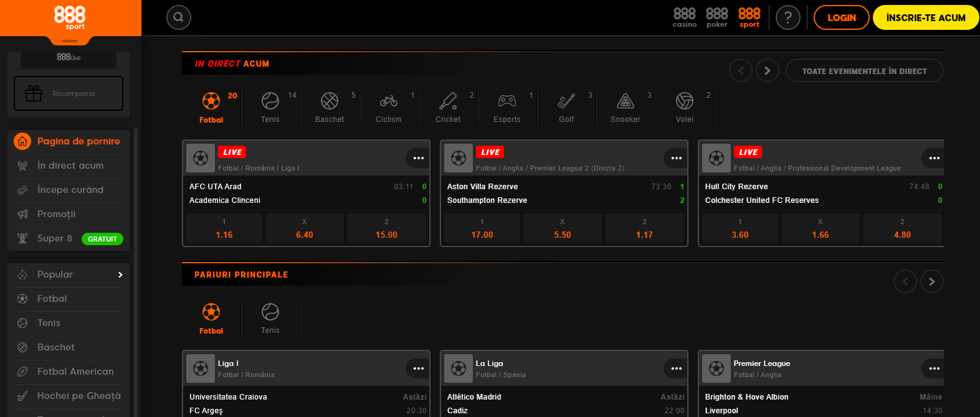Click the GRATUIT badge

click(103, 239)
